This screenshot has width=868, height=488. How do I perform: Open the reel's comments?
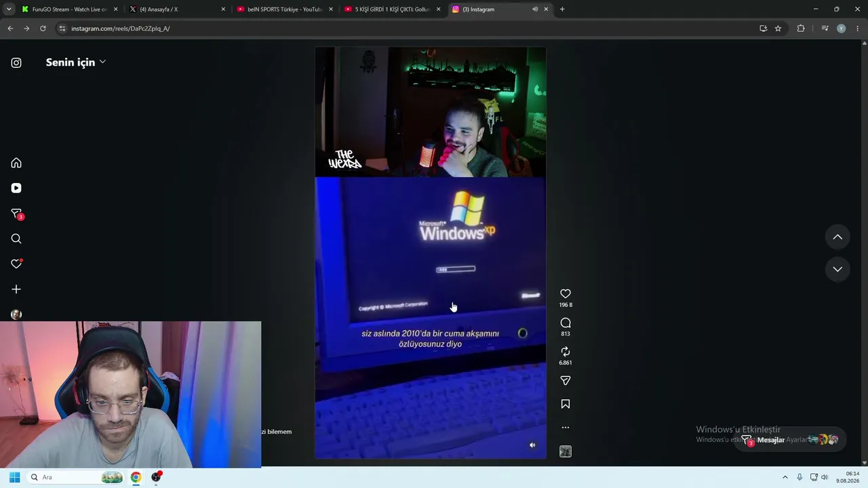[x=566, y=323]
